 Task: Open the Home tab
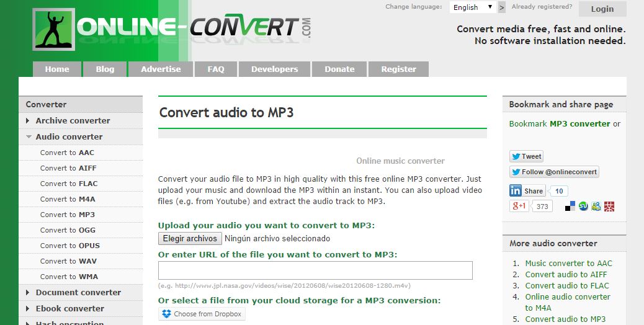click(57, 69)
